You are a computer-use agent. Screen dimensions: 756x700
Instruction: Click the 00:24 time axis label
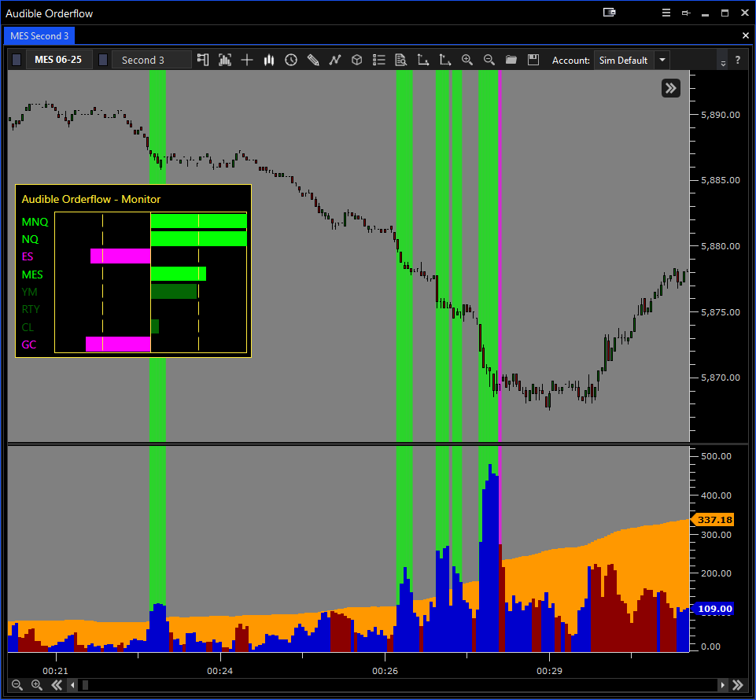click(x=219, y=671)
